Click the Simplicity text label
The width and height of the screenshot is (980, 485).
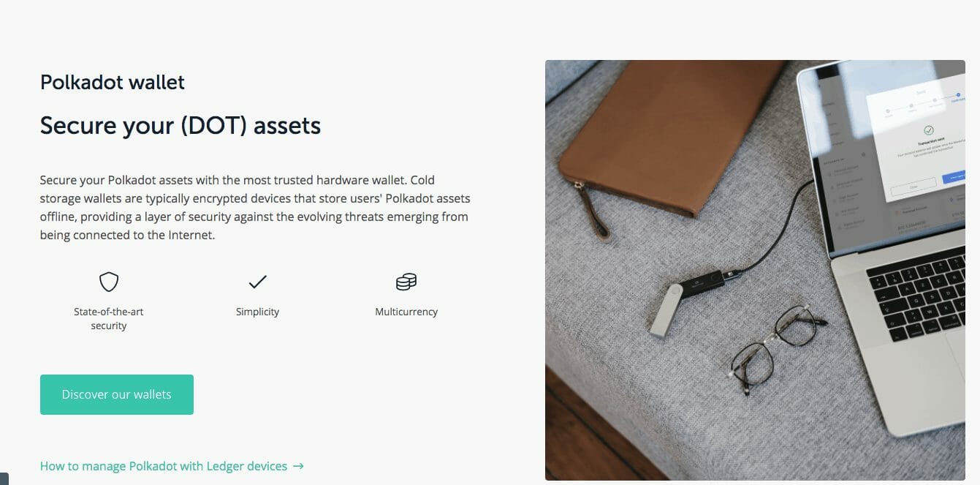click(257, 312)
